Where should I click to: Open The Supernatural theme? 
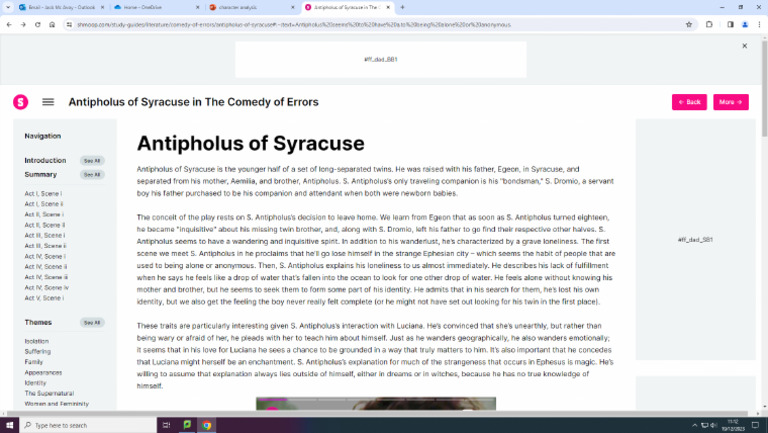coord(49,393)
